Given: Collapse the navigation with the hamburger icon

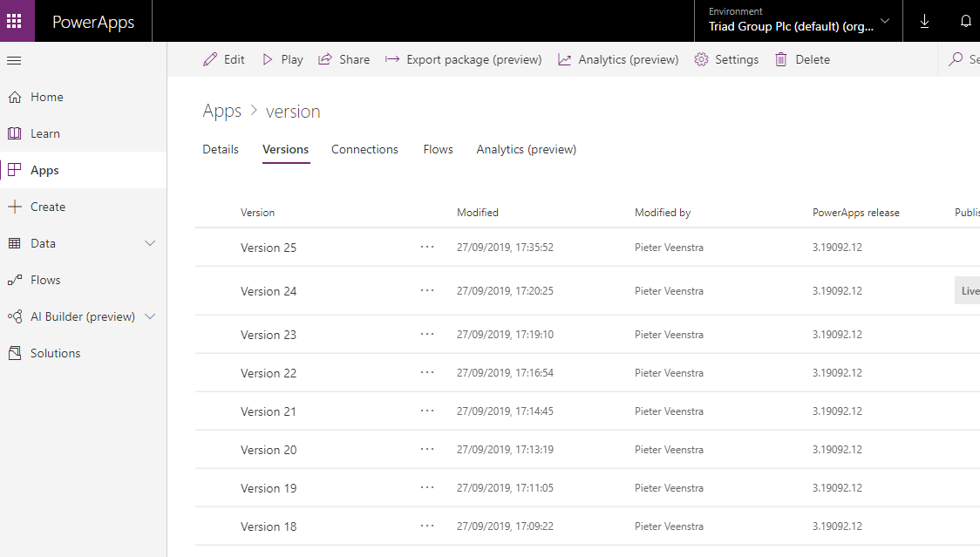Looking at the screenshot, I should click(14, 61).
